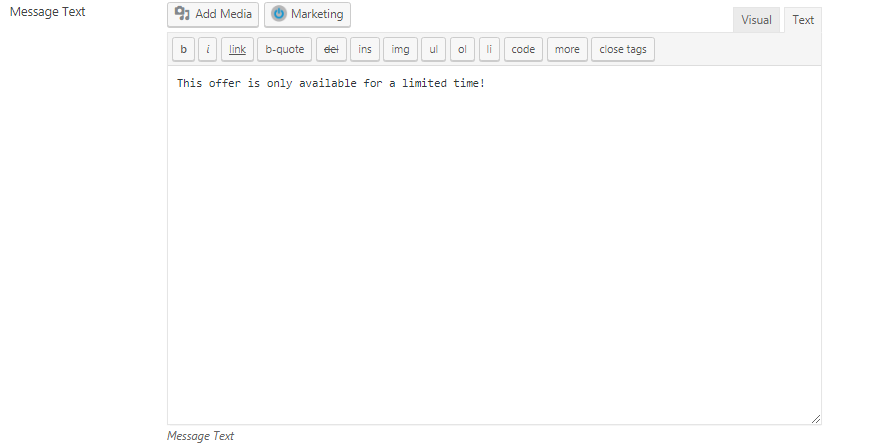Viewport: 887px width, 445px height.
Task: Click the close tags button
Action: (623, 49)
